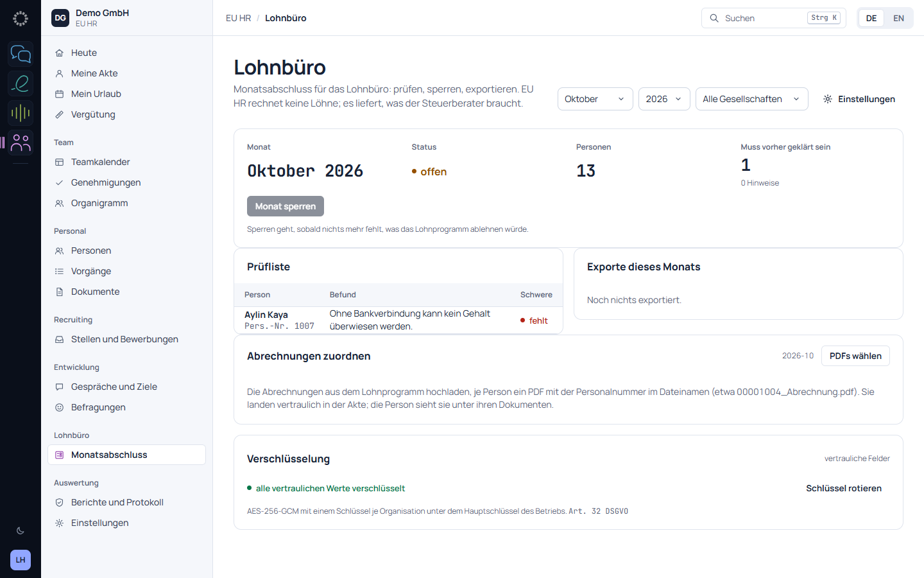
Task: Click the smiley icon beside Befragungen
Action: coord(60,407)
